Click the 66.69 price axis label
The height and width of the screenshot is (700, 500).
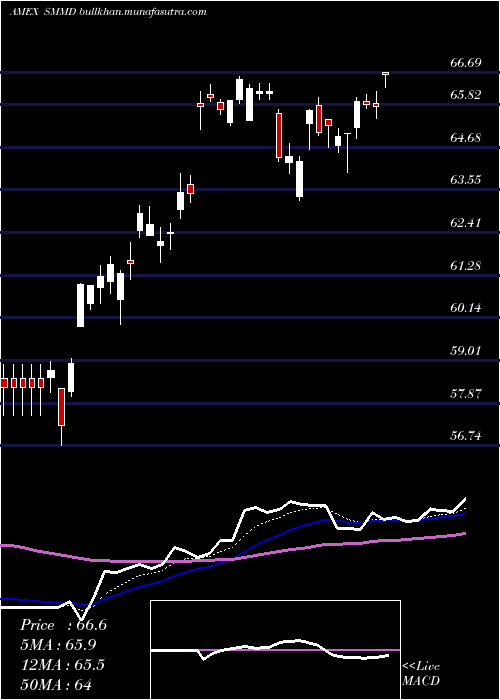(x=466, y=62)
